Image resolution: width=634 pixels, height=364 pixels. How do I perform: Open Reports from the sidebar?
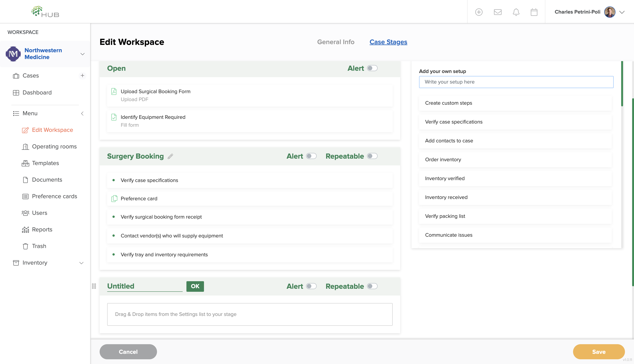click(x=37, y=230)
